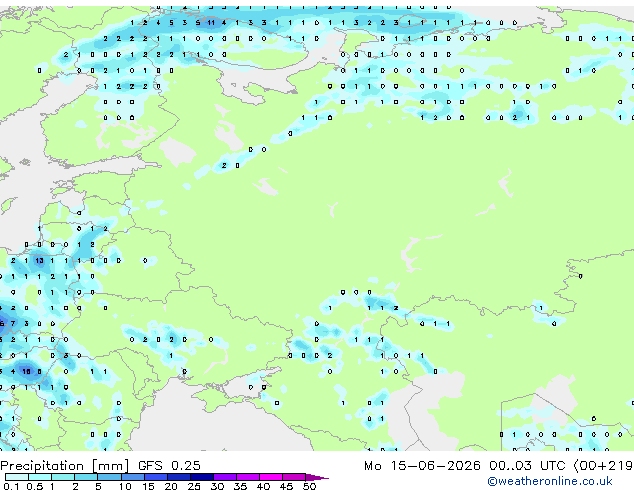This screenshot has height=490, width=634.
Task: Click the legend scale label '45'
Action: (286, 486)
